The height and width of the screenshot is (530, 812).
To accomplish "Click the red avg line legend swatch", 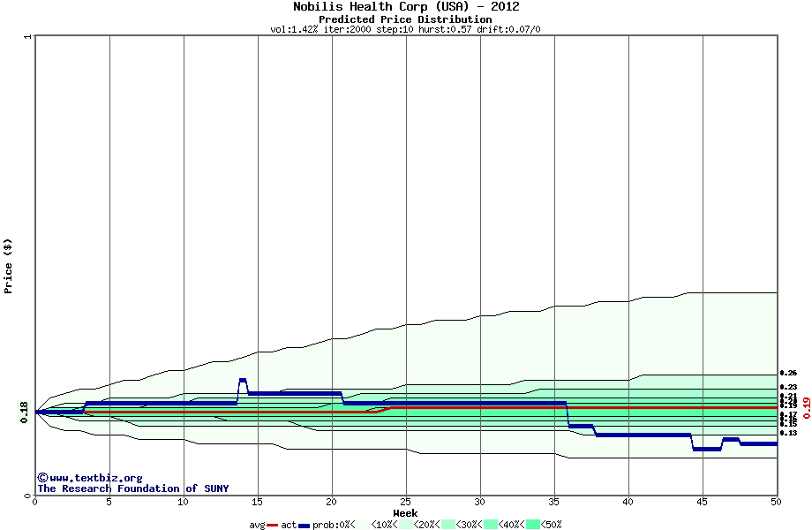I will pyautogui.click(x=273, y=526).
